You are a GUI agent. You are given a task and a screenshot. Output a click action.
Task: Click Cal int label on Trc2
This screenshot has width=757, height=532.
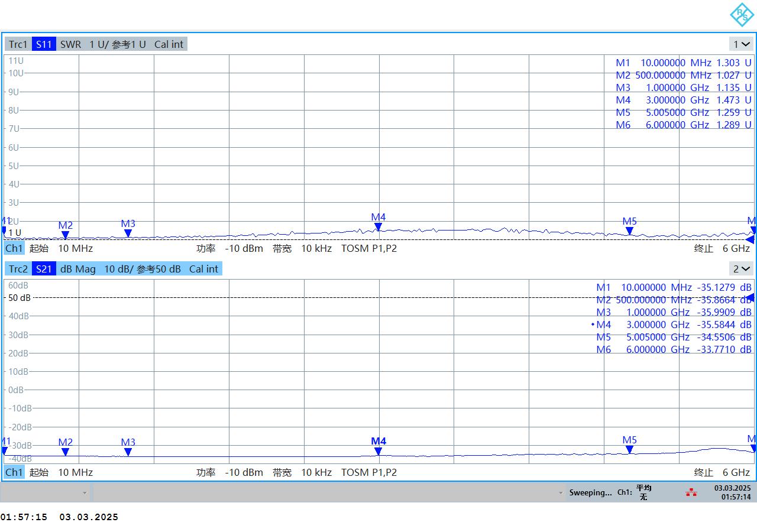coord(204,269)
